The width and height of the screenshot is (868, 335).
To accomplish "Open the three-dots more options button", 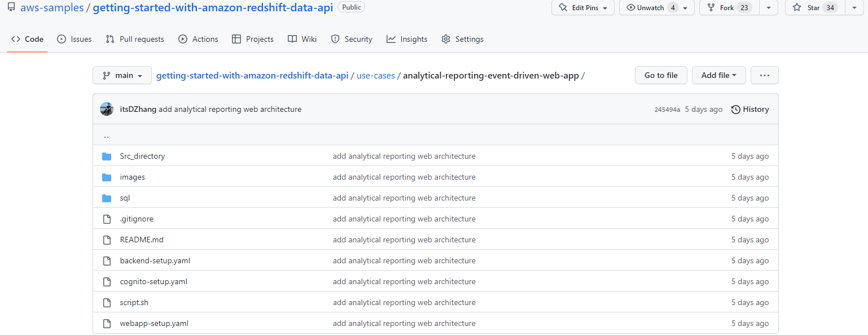I will point(765,75).
